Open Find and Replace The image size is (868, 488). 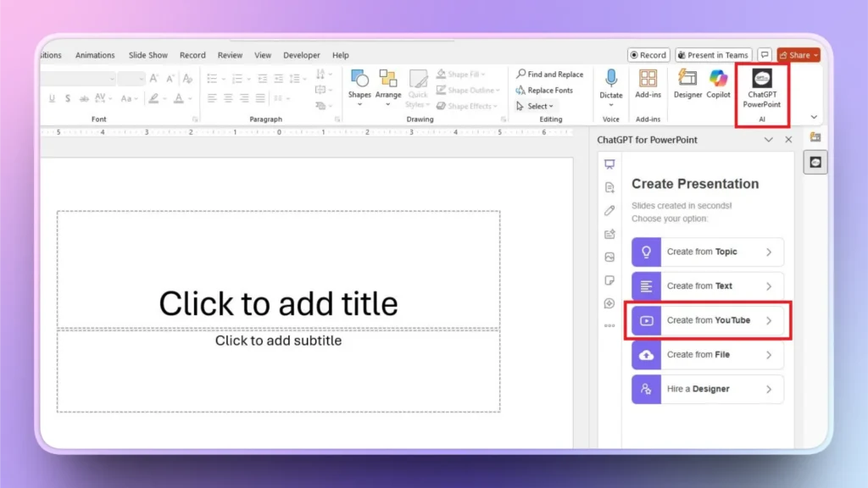[x=550, y=74]
